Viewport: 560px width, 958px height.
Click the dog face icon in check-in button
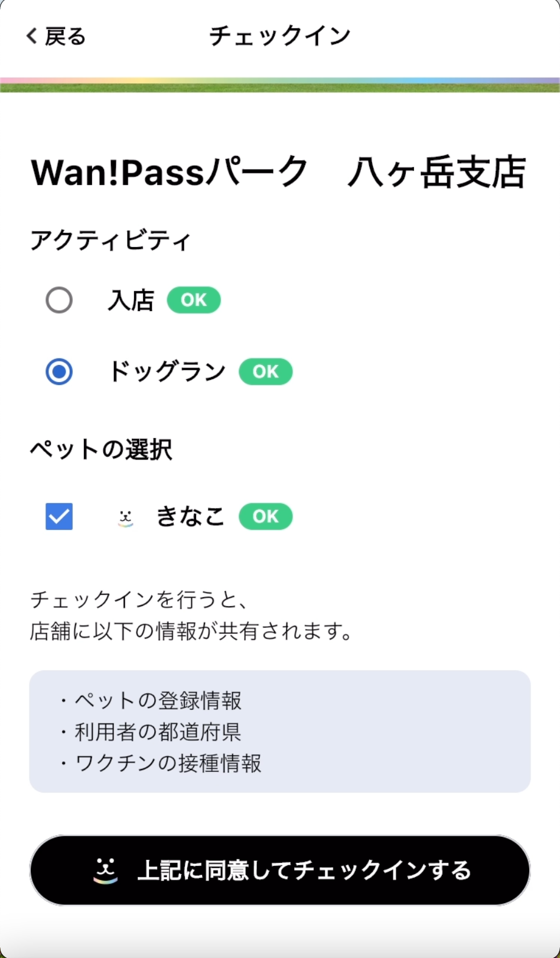click(106, 870)
